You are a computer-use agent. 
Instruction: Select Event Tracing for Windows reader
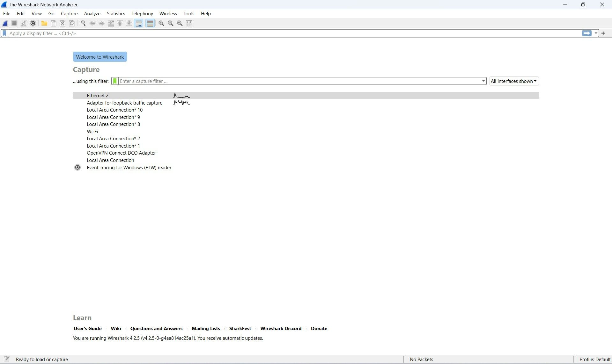click(x=306, y=167)
